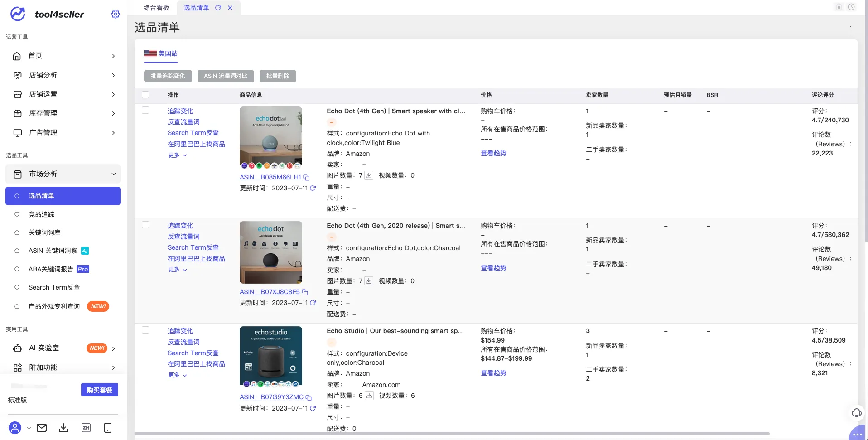Collapse 市场分析 sidebar menu
Screen dimensions: 868x440
(63, 174)
